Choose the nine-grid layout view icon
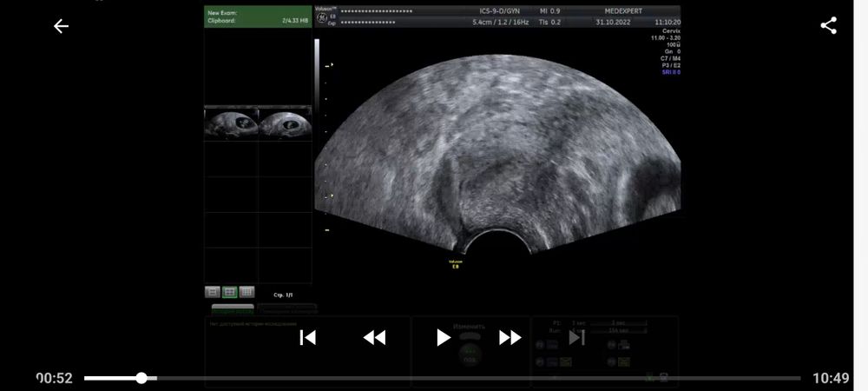 247,292
